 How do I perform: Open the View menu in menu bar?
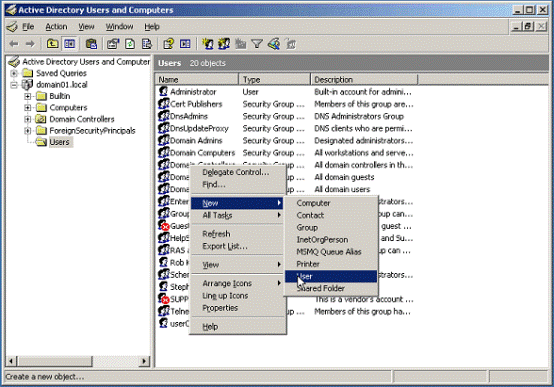click(86, 27)
